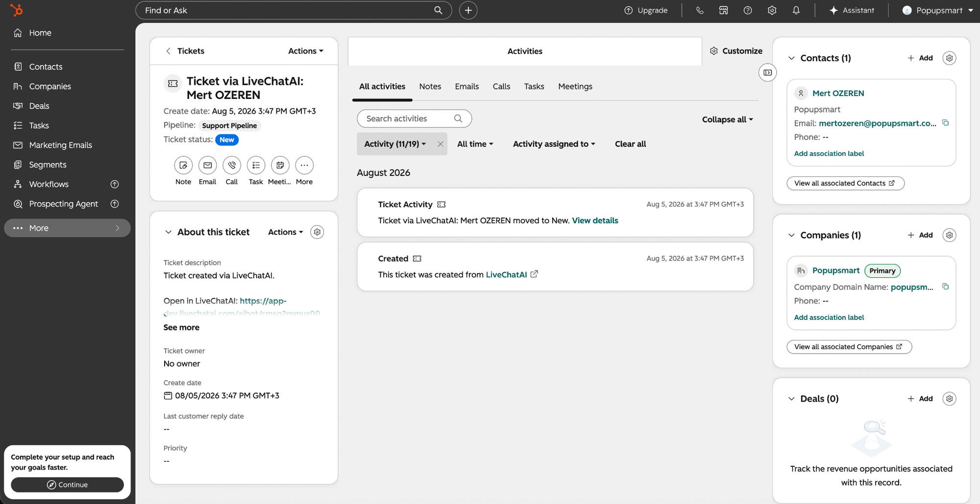The height and width of the screenshot is (504, 980).
Task: Collapse the Deals (0) section
Action: (x=791, y=399)
